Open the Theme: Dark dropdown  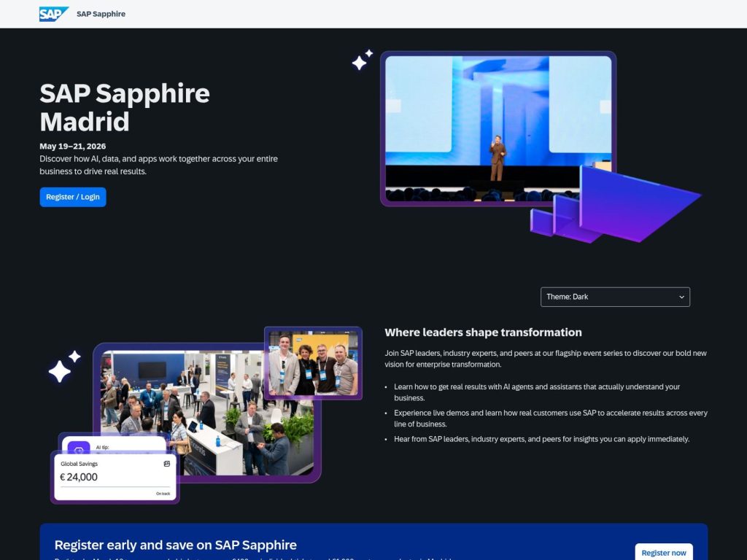coord(615,297)
